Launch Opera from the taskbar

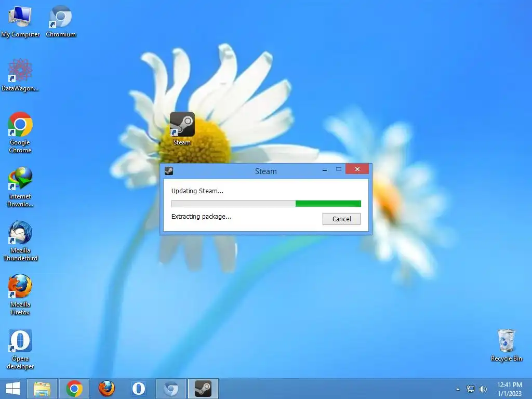tap(138, 389)
